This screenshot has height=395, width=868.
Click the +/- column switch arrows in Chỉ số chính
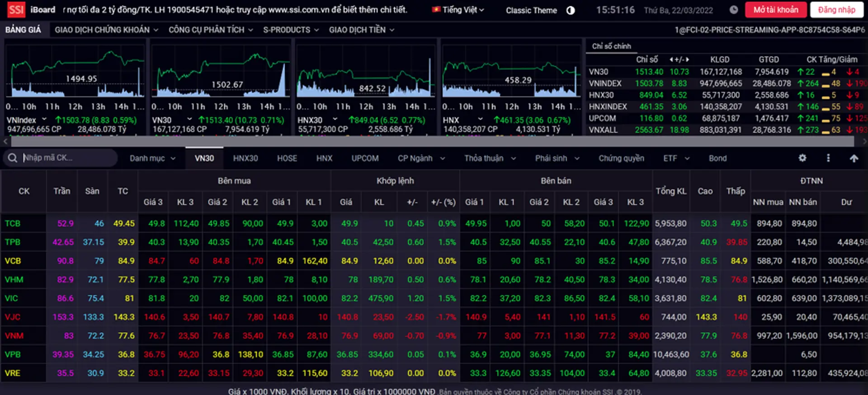point(679,60)
